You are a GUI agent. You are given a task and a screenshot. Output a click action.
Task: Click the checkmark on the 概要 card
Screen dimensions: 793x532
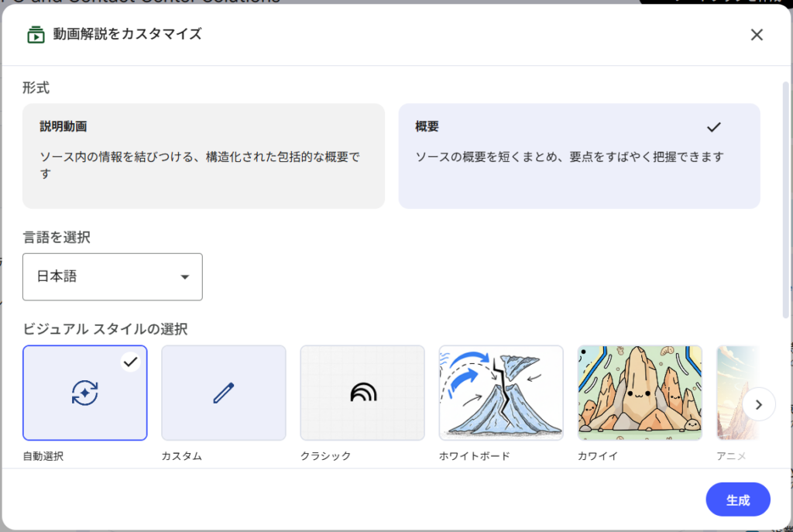click(x=714, y=127)
